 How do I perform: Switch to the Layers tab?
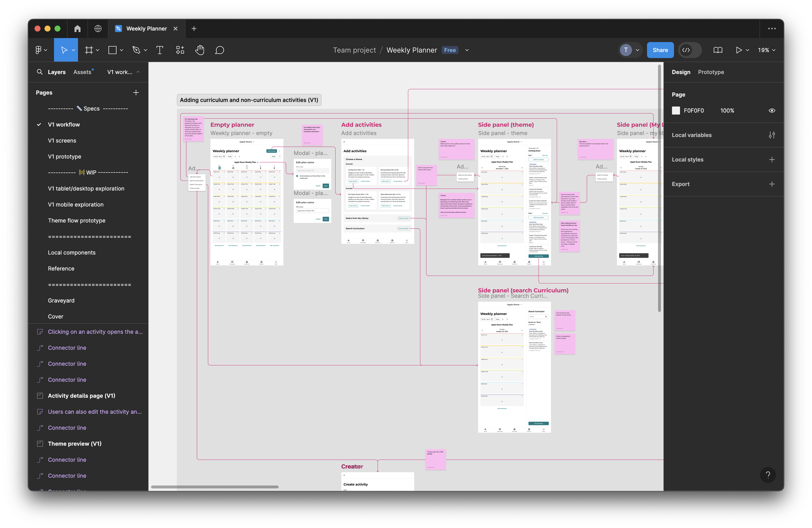[x=57, y=72]
